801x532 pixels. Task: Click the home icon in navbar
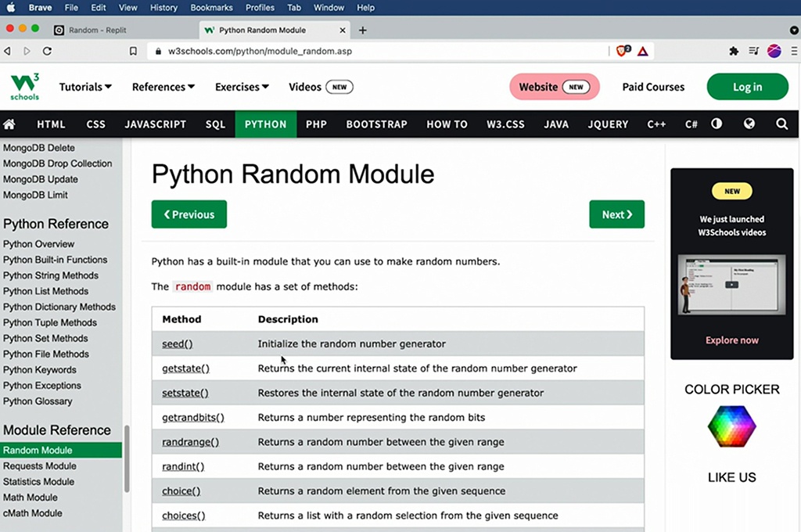tap(9, 124)
